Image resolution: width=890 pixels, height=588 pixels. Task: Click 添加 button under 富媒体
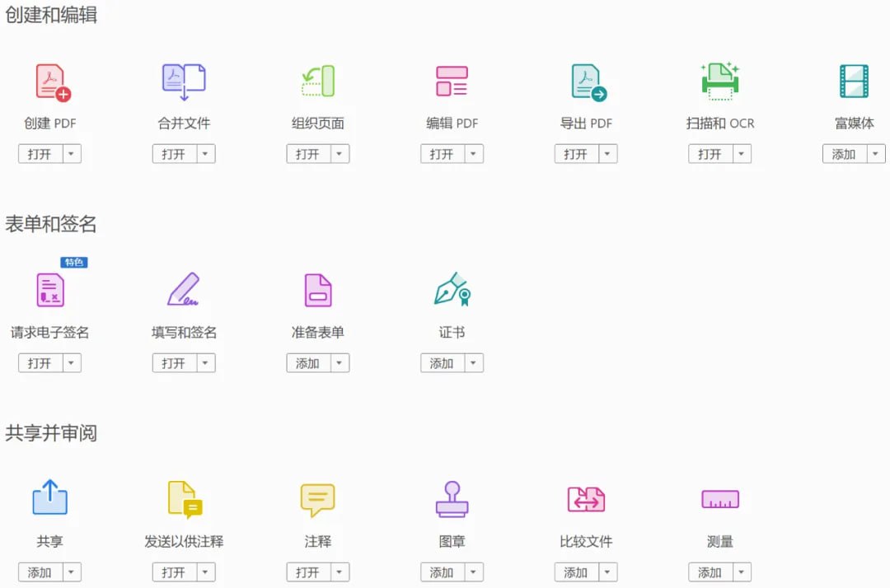point(844,154)
